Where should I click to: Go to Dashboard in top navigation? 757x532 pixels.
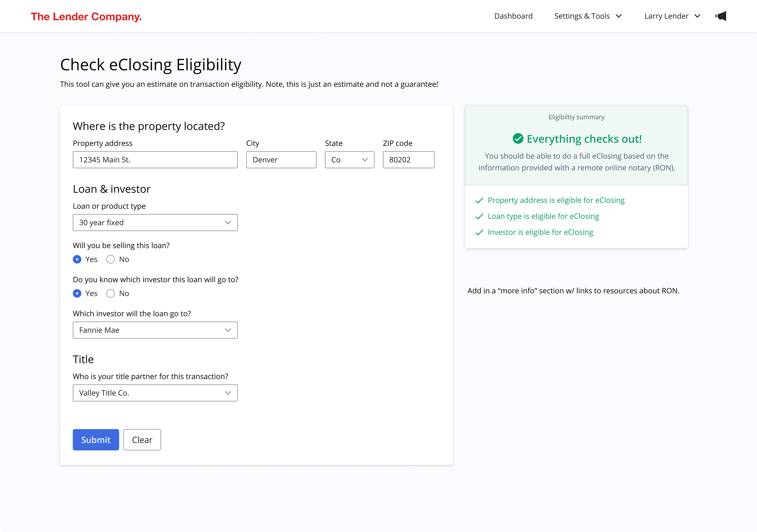[513, 16]
